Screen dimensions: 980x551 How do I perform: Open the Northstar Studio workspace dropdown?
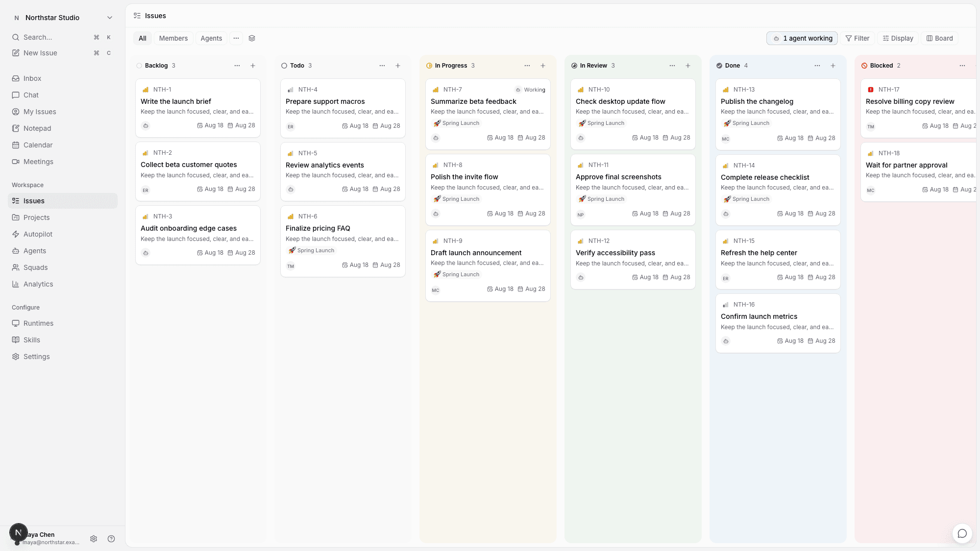(x=63, y=18)
